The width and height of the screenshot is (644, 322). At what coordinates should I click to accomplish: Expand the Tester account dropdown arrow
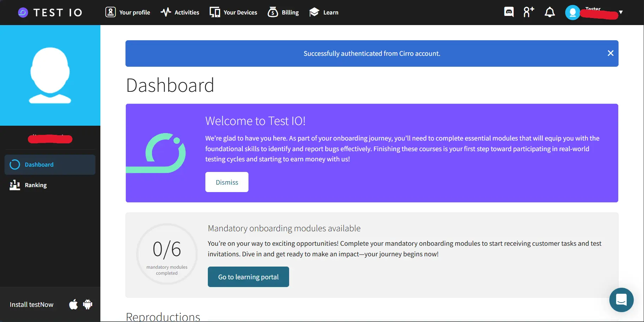621,12
